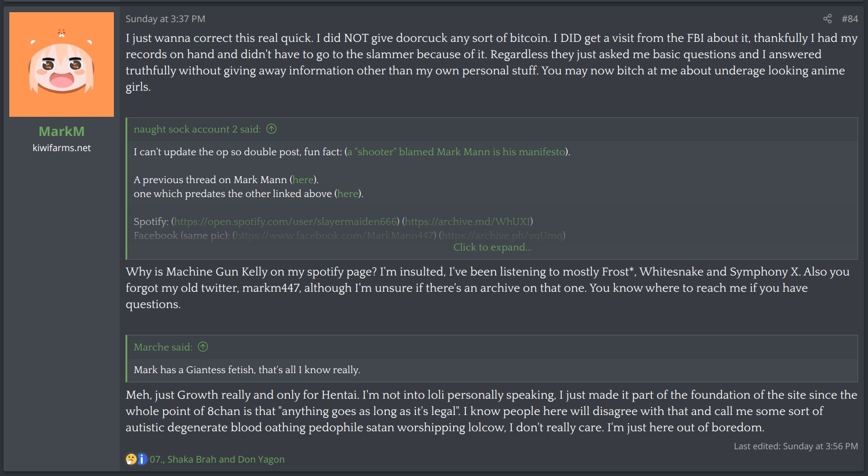The image size is (868, 476).
Task: Open the MarkM username profile link
Action: [62, 131]
